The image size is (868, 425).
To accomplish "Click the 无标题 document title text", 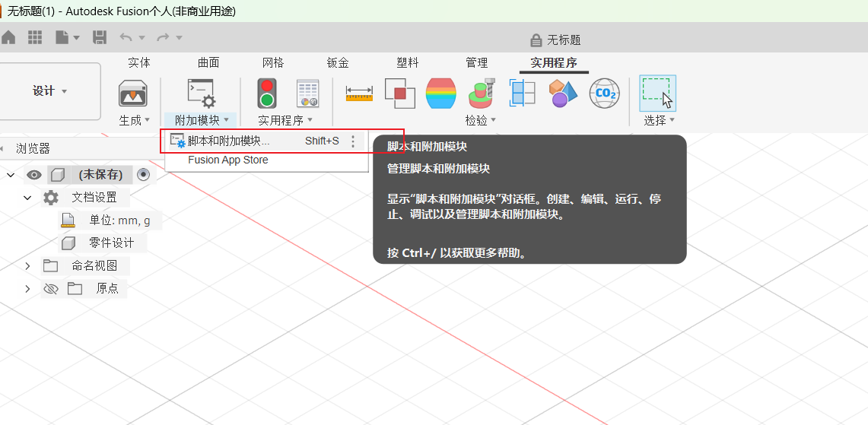I will point(564,40).
